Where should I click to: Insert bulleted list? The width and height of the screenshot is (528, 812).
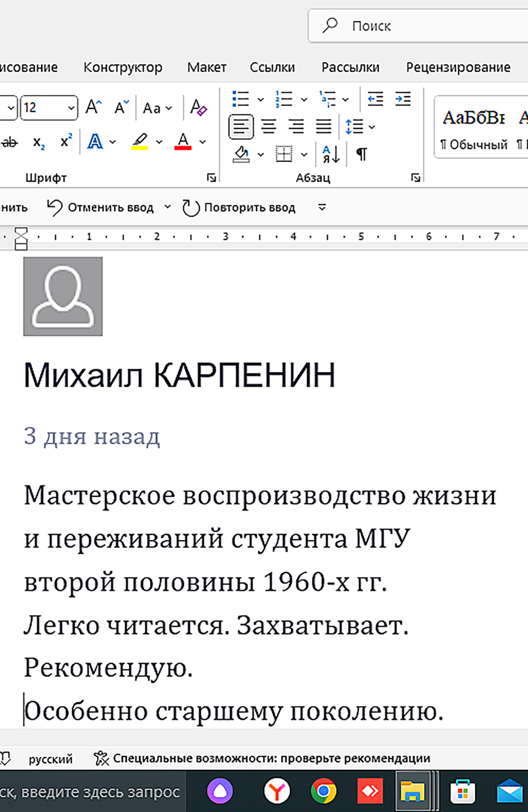coord(241,99)
